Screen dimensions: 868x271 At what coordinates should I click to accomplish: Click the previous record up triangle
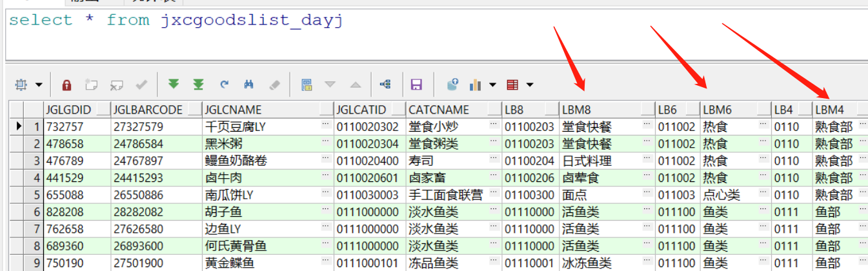[355, 85]
